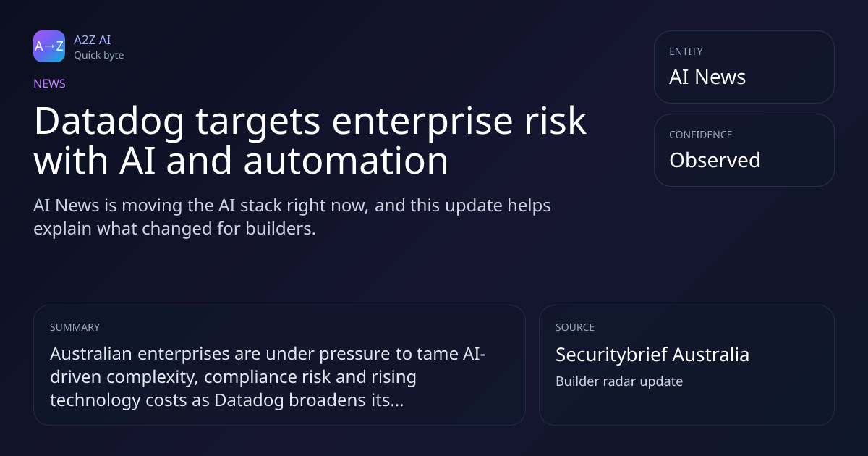Viewport: 868px width, 456px height.
Task: Click the Builder radar update caption
Action: pos(619,381)
